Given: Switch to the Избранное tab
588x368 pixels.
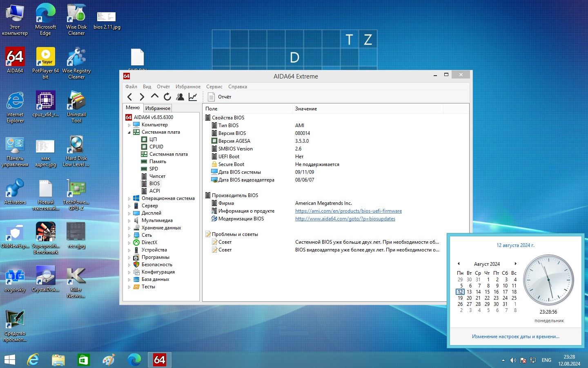Looking at the screenshot, I should 158,108.
